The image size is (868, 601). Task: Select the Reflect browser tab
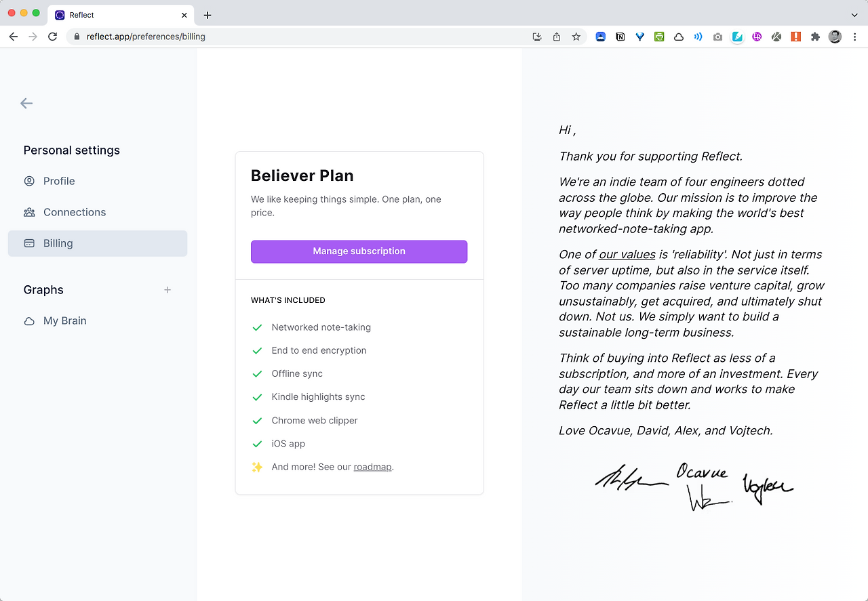(121, 15)
